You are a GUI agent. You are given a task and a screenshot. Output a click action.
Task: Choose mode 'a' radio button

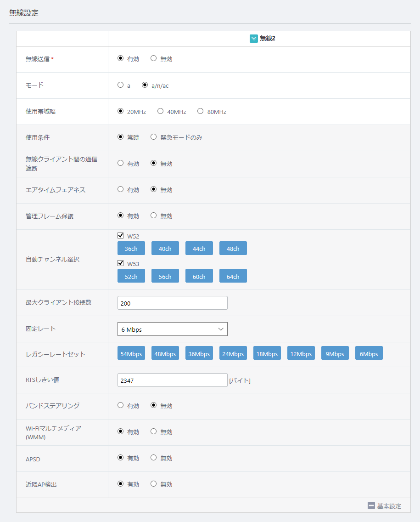pos(120,85)
